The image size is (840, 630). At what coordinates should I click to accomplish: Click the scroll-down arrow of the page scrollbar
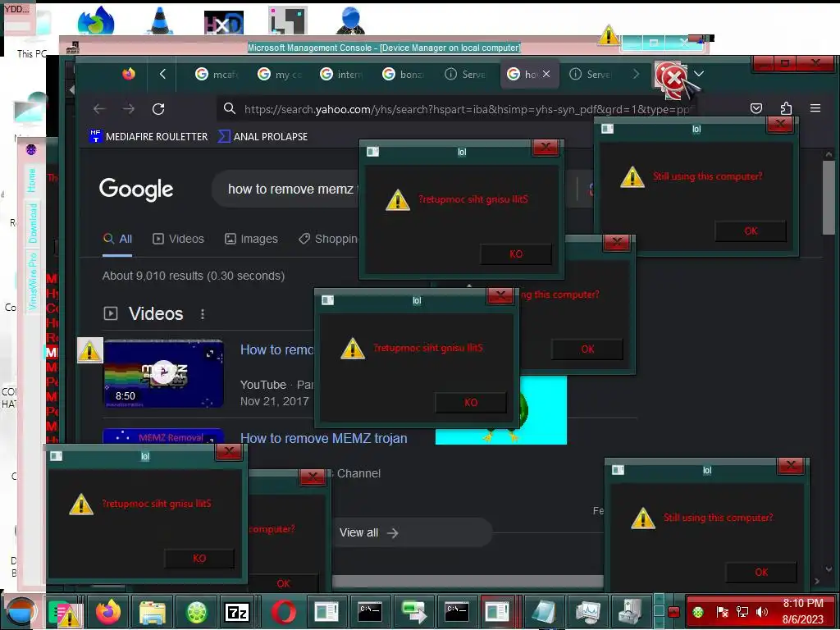[x=829, y=569]
